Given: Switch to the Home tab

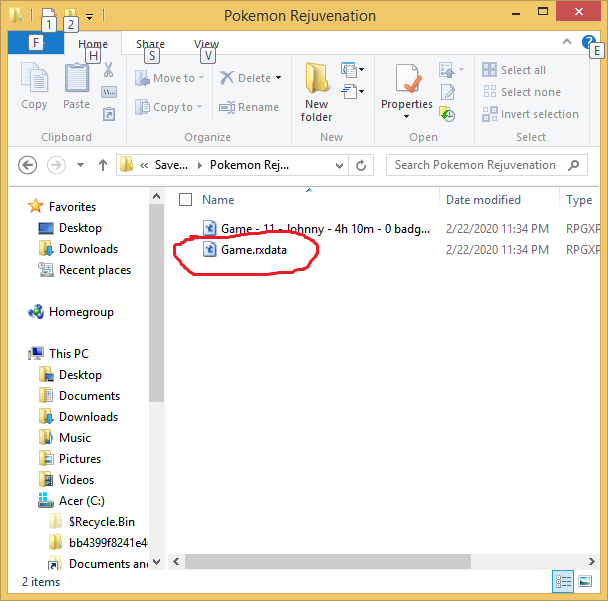Looking at the screenshot, I should [93, 43].
